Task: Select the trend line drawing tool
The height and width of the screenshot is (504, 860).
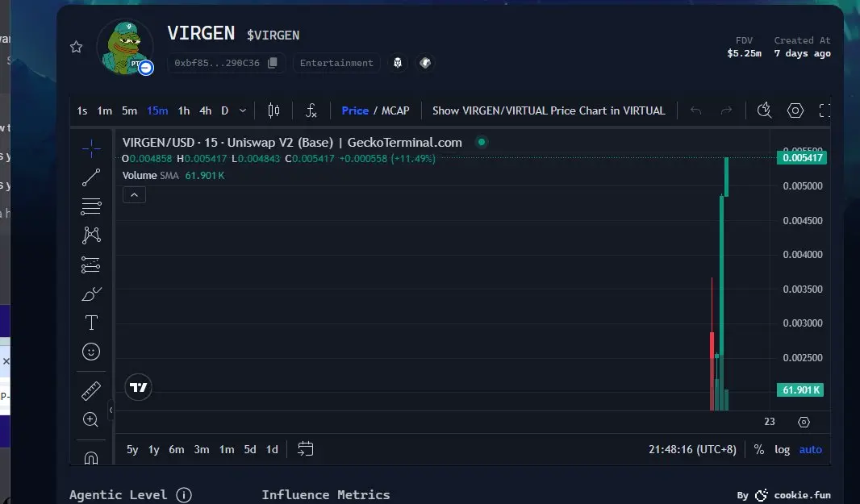Action: (x=91, y=177)
